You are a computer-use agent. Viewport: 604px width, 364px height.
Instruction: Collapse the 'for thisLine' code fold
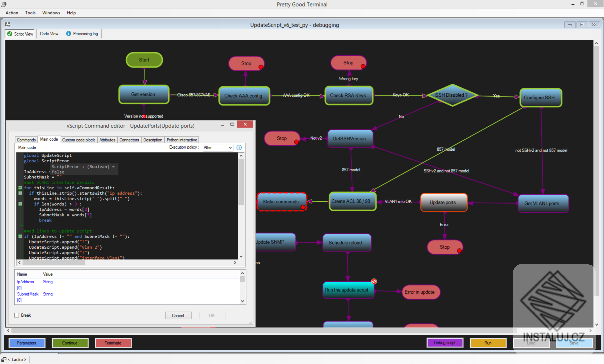(20, 188)
